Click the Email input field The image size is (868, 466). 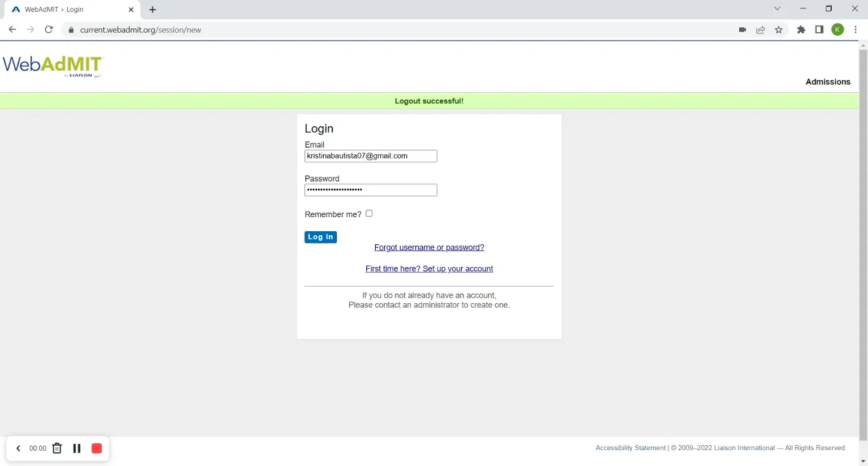pyautogui.click(x=371, y=156)
